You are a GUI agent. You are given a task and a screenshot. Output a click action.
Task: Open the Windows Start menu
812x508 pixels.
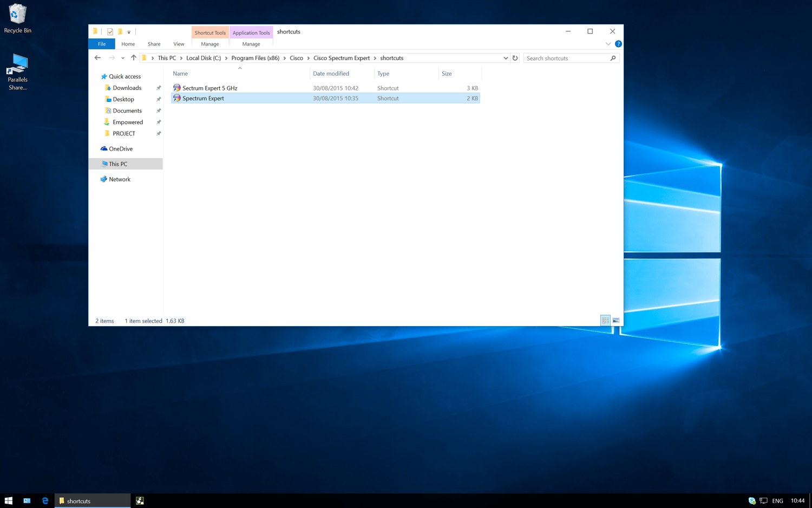click(x=9, y=501)
